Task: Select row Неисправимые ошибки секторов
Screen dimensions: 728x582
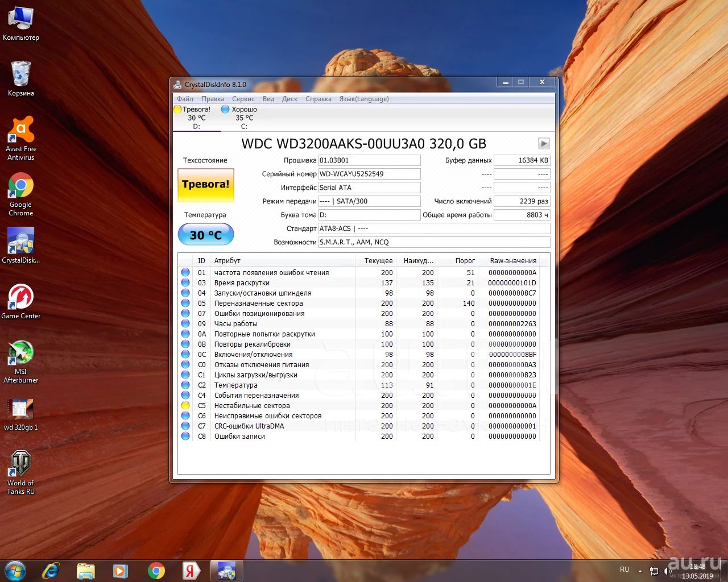Action: click(359, 415)
